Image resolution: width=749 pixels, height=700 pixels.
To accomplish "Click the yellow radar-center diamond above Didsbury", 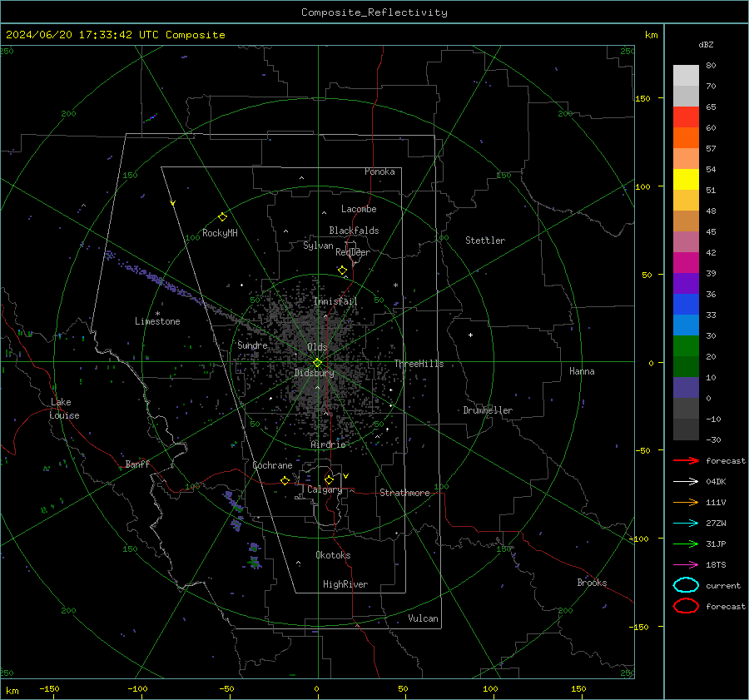I will click(x=317, y=363).
